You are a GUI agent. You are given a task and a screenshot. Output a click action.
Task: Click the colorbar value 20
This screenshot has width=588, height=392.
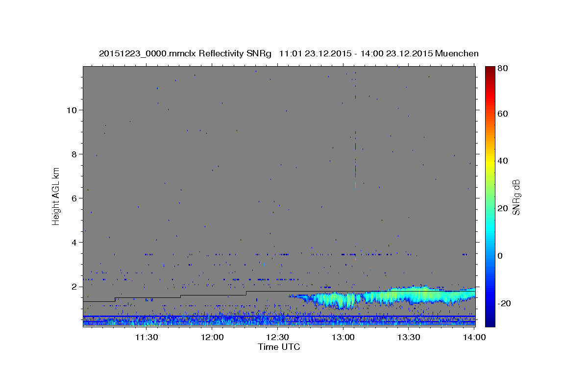point(502,208)
